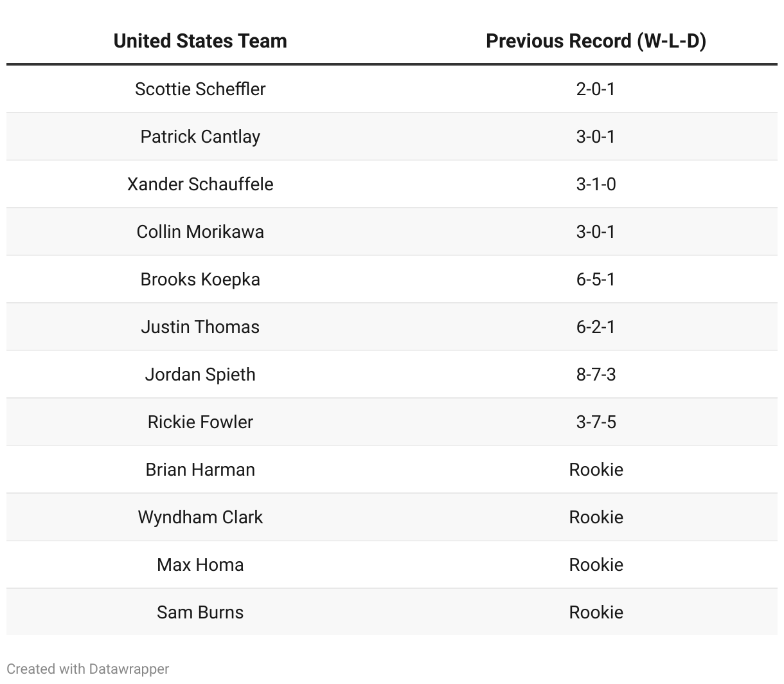Select Jordan Spieth's 8-7-3 record
The height and width of the screenshot is (684, 784).
click(596, 374)
